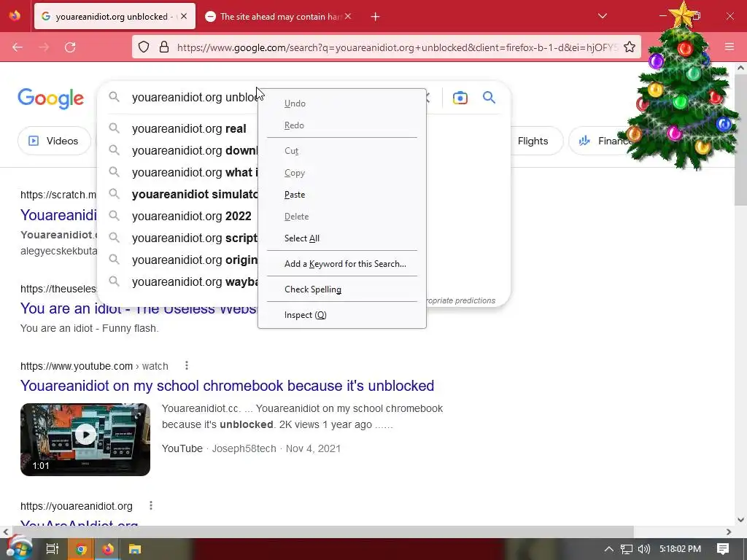Close the 'site ahead may contain' tab
This screenshot has width=747, height=560.
[x=348, y=16]
